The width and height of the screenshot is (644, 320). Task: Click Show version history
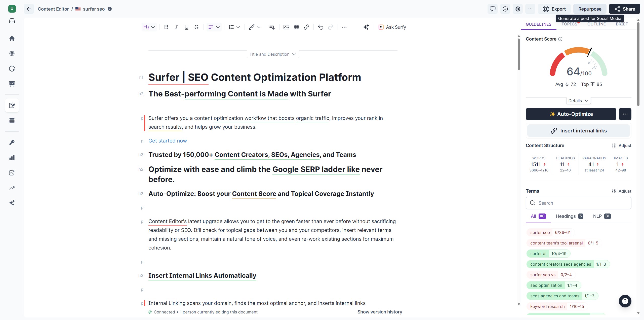(x=380, y=312)
